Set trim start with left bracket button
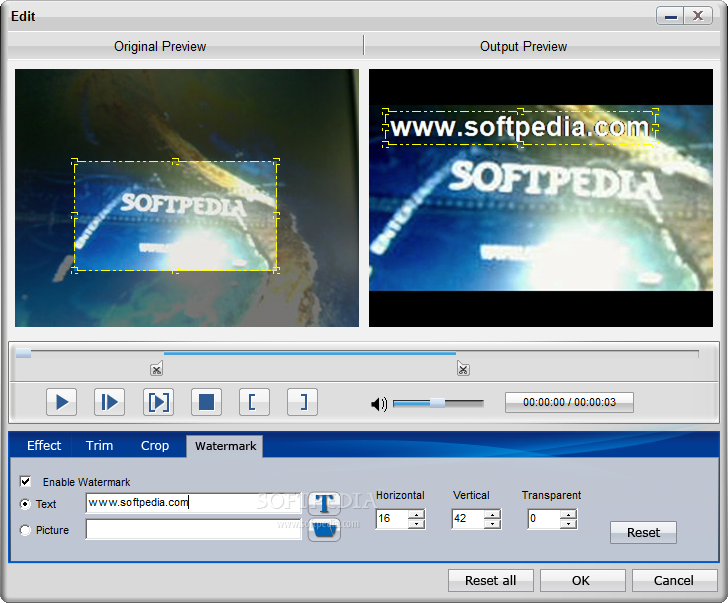The height and width of the screenshot is (603, 728). click(254, 402)
